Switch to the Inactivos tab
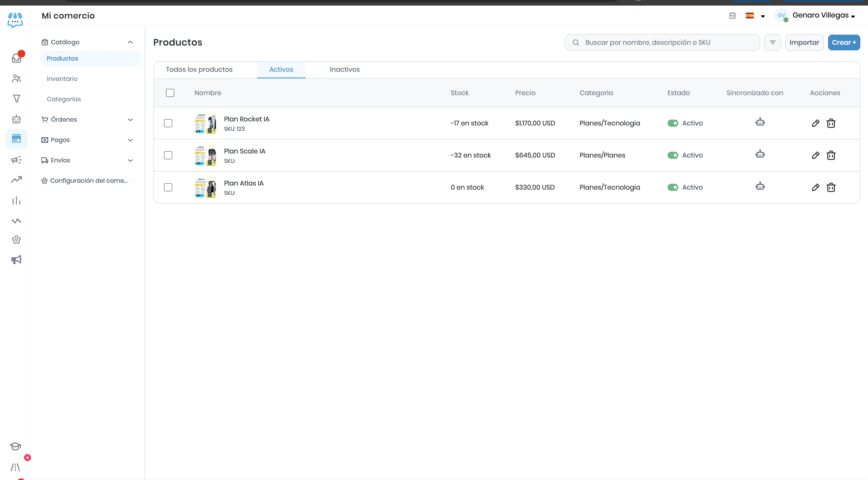Image resolution: width=868 pixels, height=480 pixels. pos(344,69)
